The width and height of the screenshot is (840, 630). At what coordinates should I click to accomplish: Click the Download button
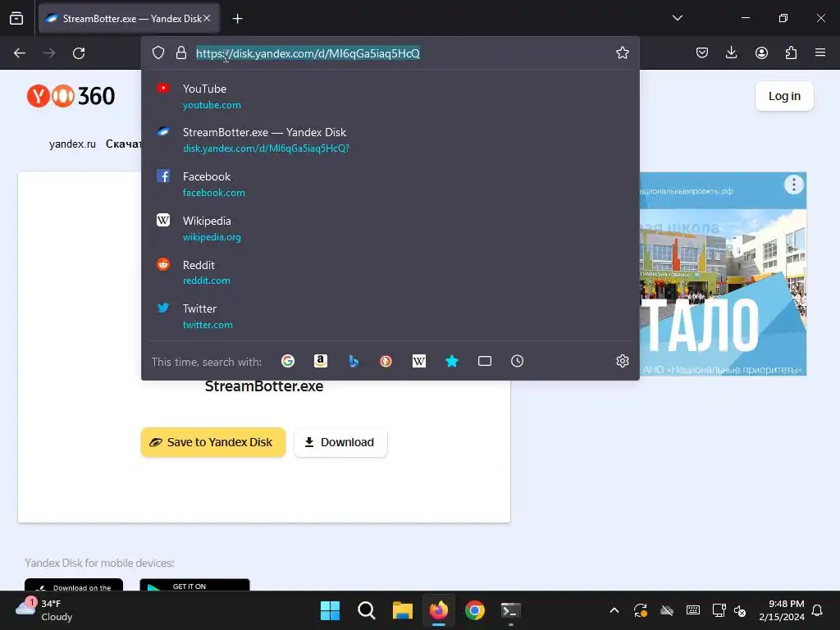[340, 442]
